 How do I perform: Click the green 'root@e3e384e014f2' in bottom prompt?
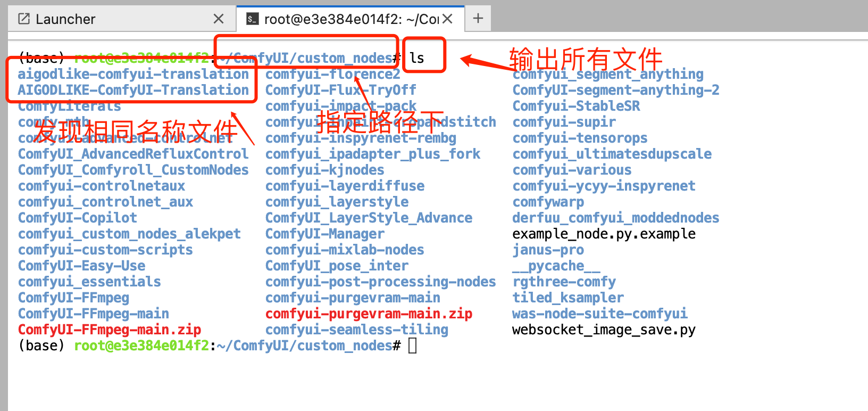point(141,346)
